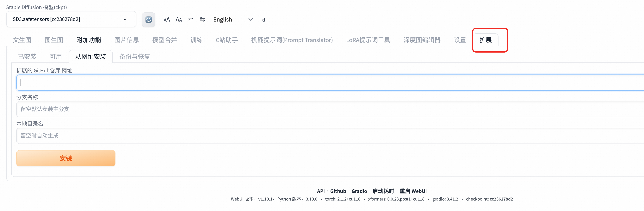Viewport: 644px width, 211px height.
Task: Click the 分支名称 text field
Action: coord(325,109)
